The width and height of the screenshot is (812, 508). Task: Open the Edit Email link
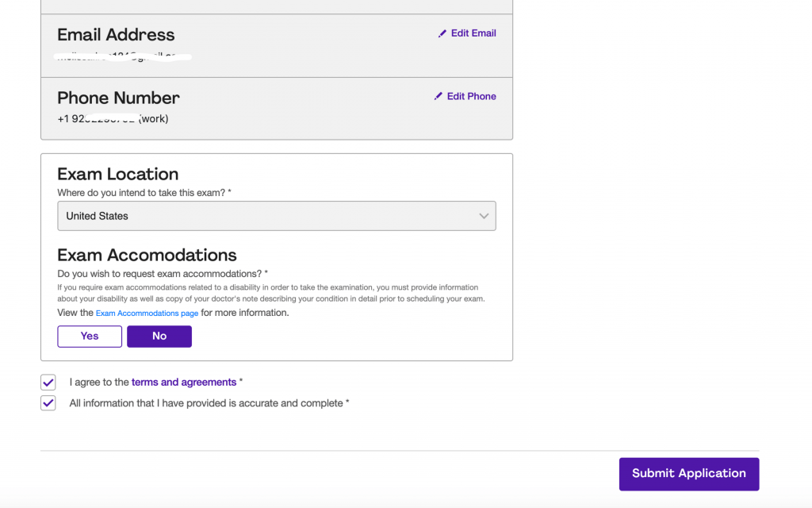(x=473, y=33)
